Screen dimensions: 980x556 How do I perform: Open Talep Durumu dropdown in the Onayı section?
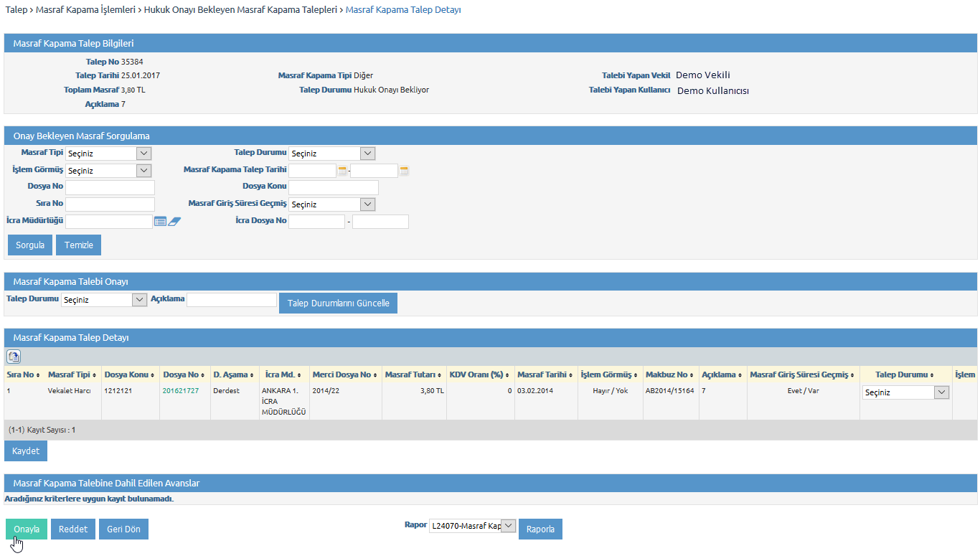coord(104,300)
